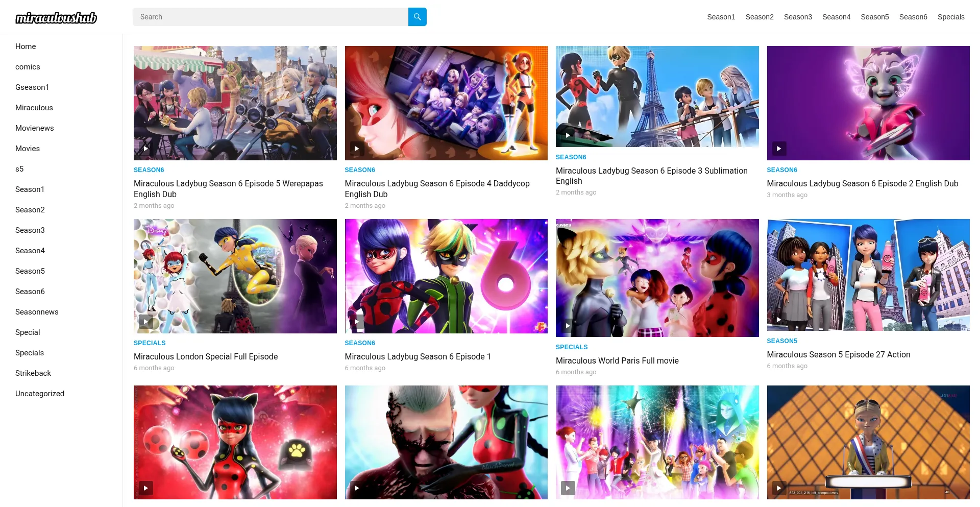Open Season4 in top navigation

836,17
